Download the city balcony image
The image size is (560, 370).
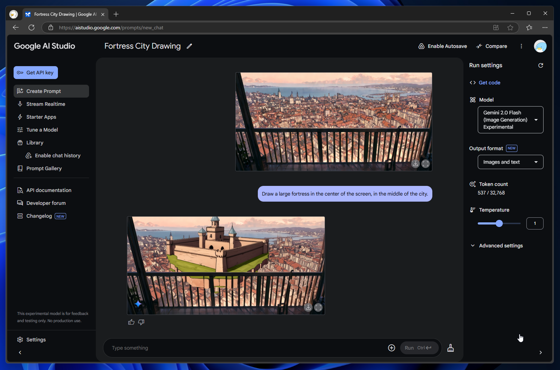415,164
